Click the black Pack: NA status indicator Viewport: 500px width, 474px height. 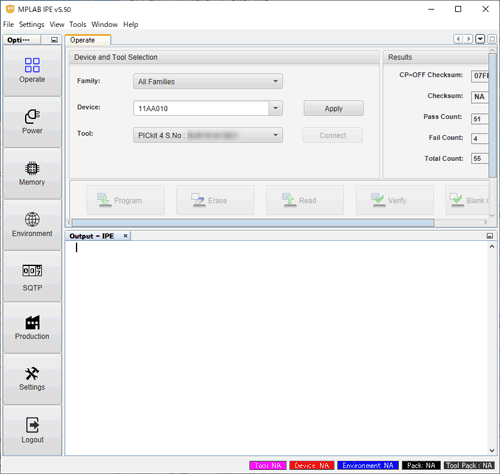421,465
